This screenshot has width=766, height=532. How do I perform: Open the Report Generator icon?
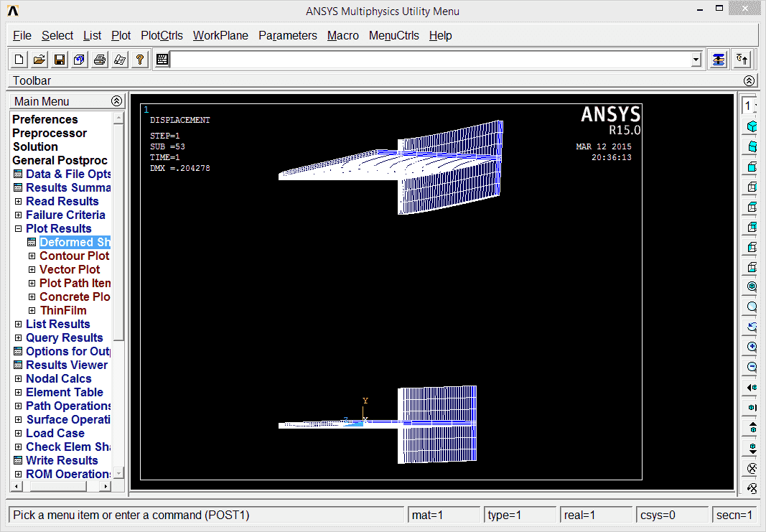(x=120, y=60)
